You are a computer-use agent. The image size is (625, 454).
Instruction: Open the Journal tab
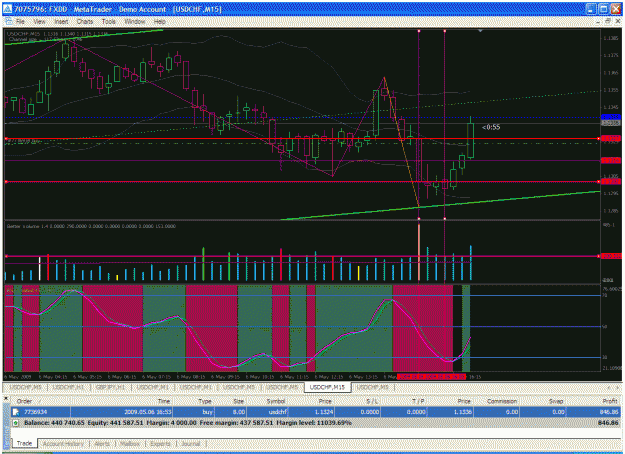[x=191, y=444]
